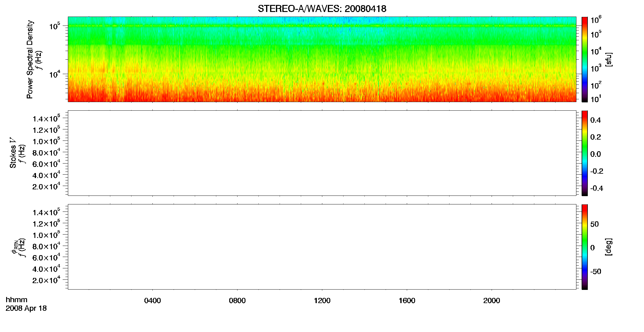Click the [deg] unit label

tap(608, 247)
